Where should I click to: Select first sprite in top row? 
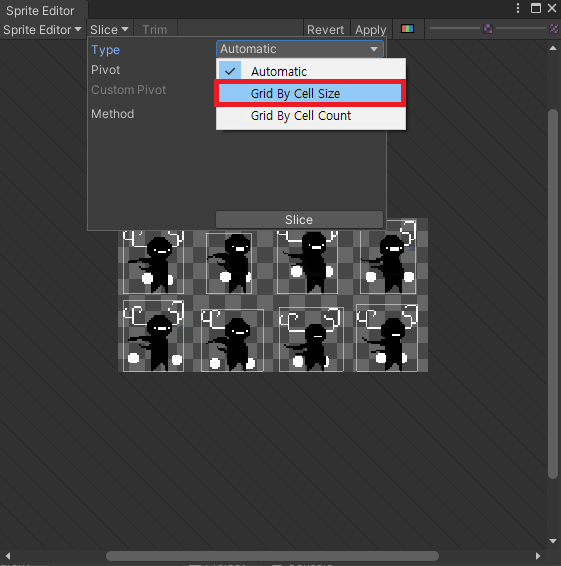(153, 262)
